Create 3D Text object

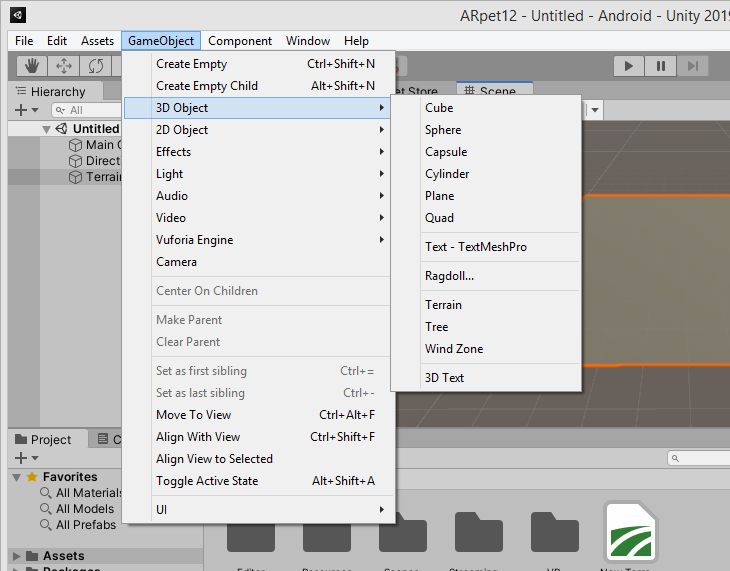pyautogui.click(x=486, y=378)
